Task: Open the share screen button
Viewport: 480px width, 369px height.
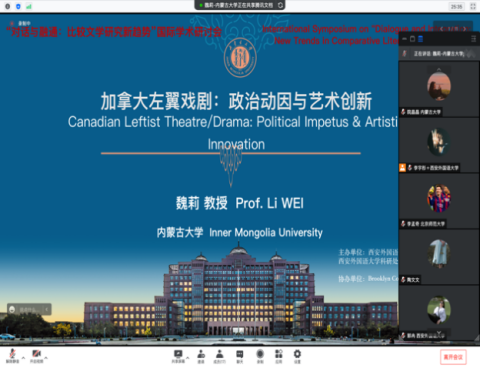Action: click(178, 356)
